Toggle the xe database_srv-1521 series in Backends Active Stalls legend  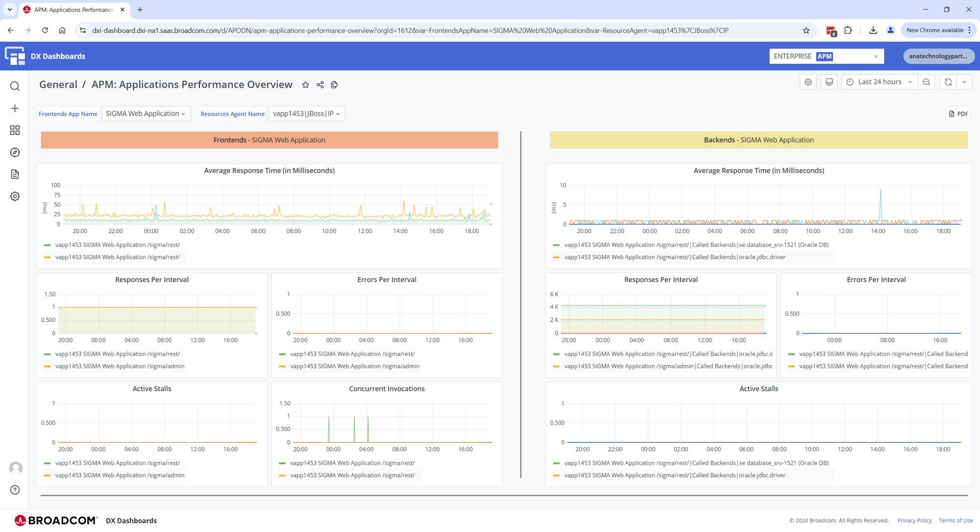click(696, 463)
